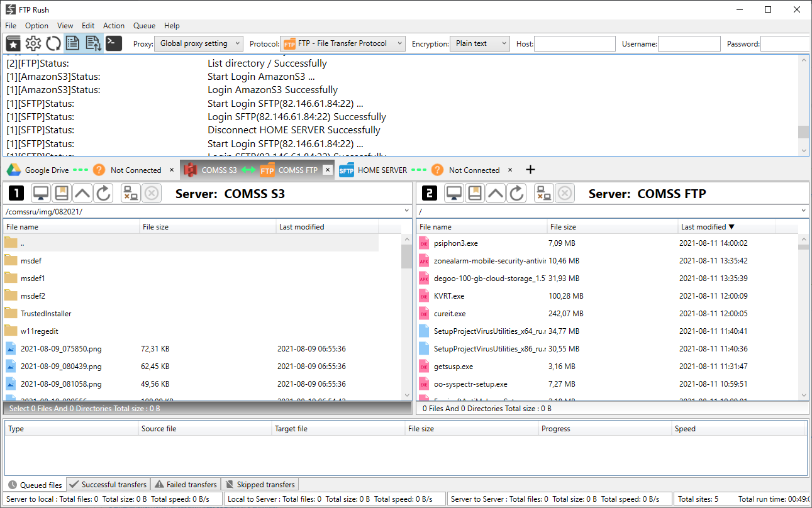
Task: Click the log panel scrollbar down arrow
Action: tap(803, 150)
